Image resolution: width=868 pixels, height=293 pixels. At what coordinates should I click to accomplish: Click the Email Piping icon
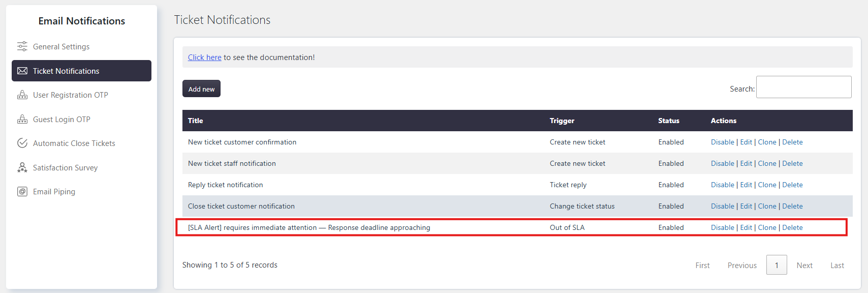(x=22, y=191)
